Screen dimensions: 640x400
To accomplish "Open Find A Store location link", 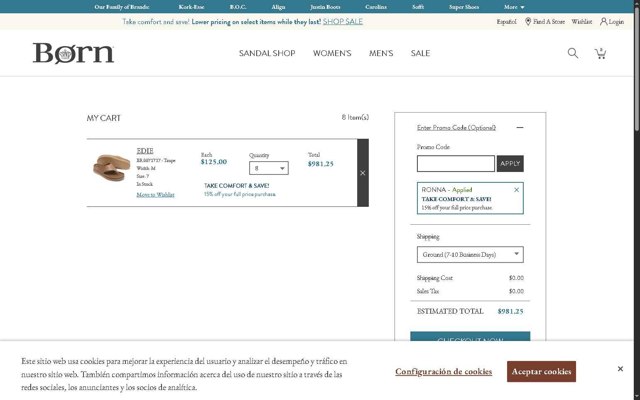I will 544,22.
